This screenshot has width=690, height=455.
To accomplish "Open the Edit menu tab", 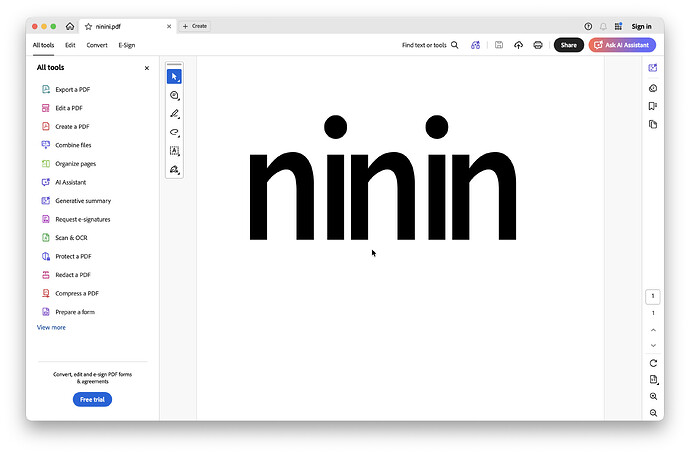I will tap(70, 45).
